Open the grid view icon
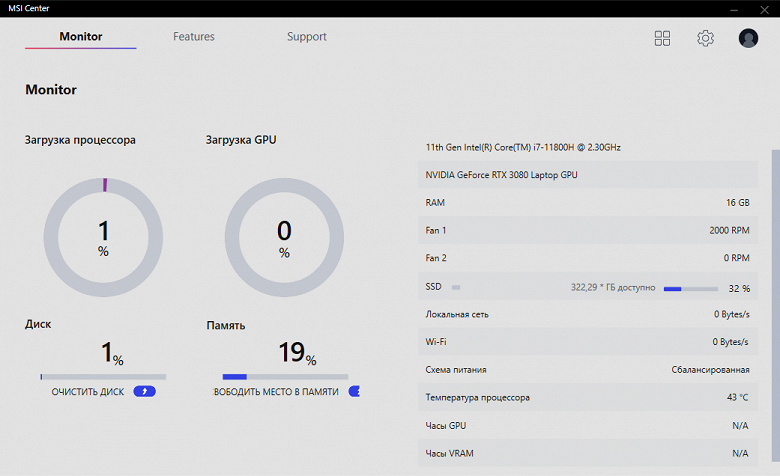 [x=662, y=38]
